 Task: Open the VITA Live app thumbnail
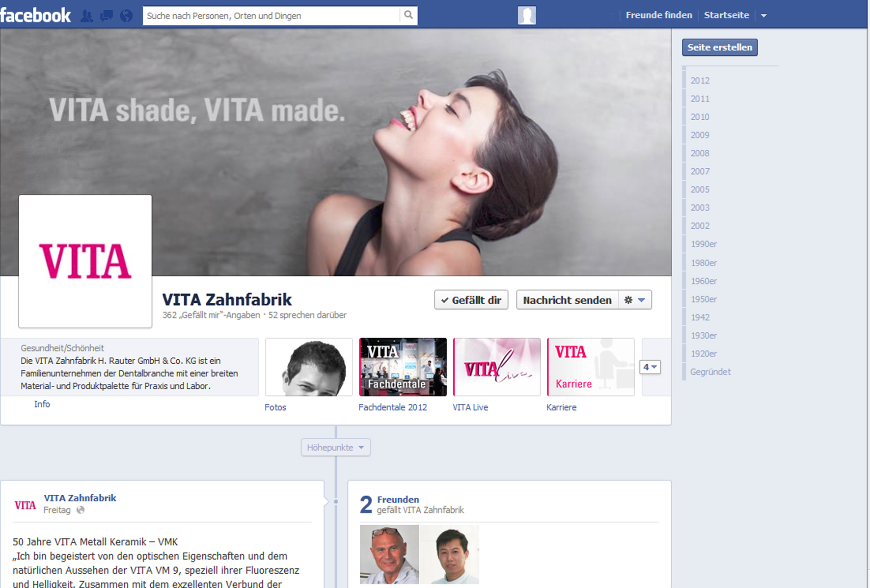(x=497, y=367)
